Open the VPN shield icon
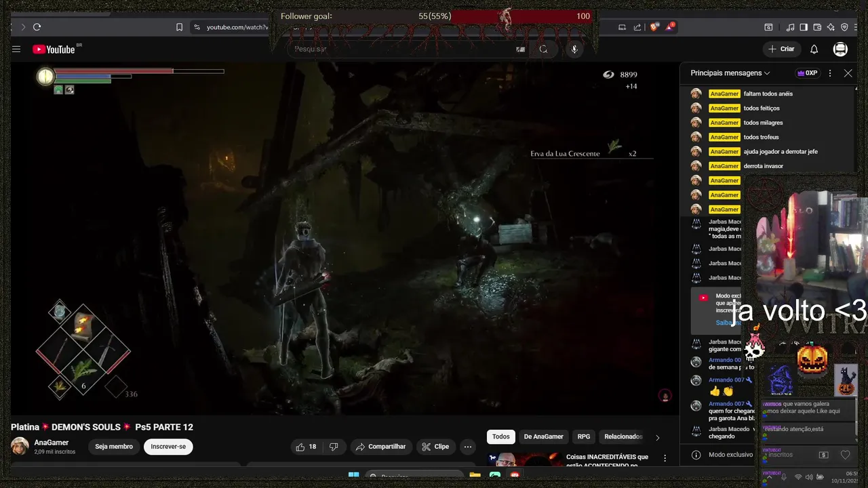The image size is (868, 488). click(x=844, y=27)
